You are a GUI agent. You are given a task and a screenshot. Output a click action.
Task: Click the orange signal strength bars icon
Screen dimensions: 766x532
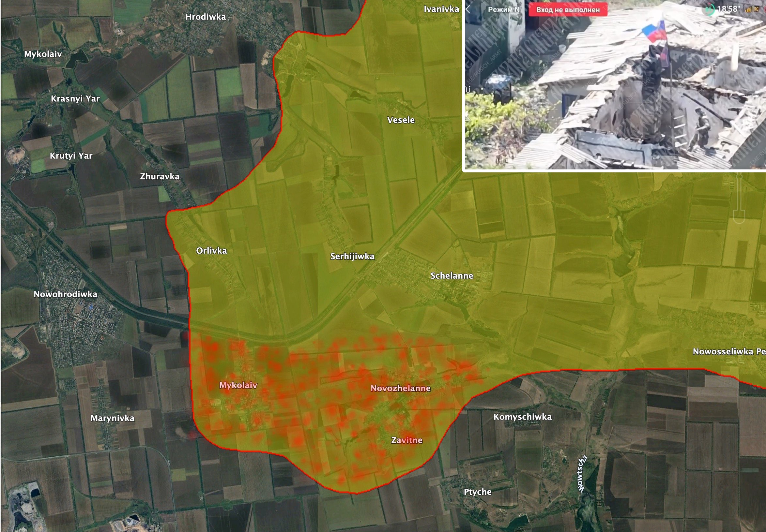click(748, 9)
